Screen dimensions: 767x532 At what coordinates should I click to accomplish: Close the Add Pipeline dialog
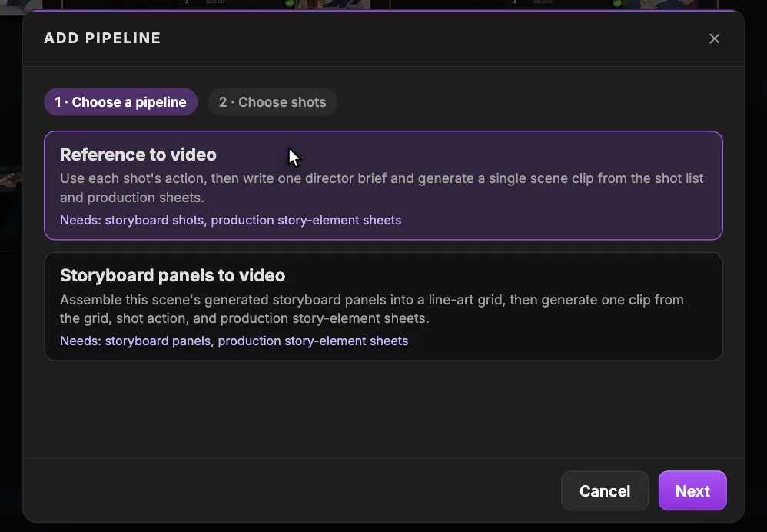(714, 38)
